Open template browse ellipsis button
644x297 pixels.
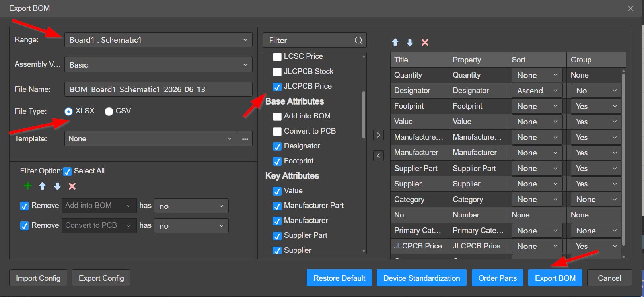245,139
